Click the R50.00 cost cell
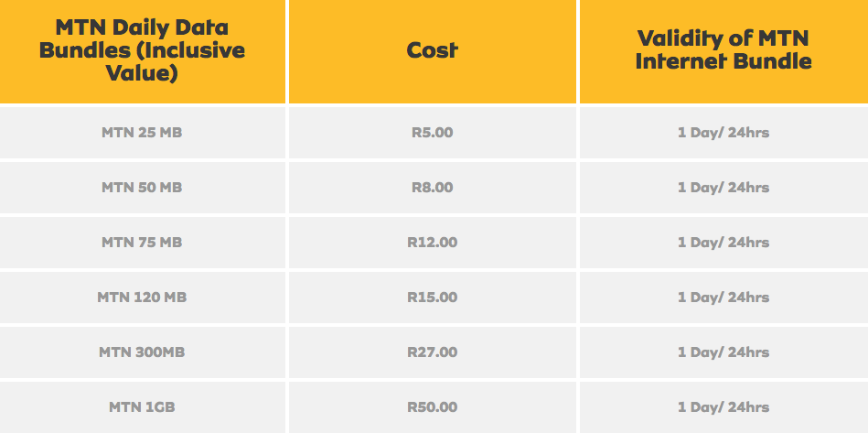Image resolution: width=868 pixels, height=433 pixels. (x=433, y=407)
